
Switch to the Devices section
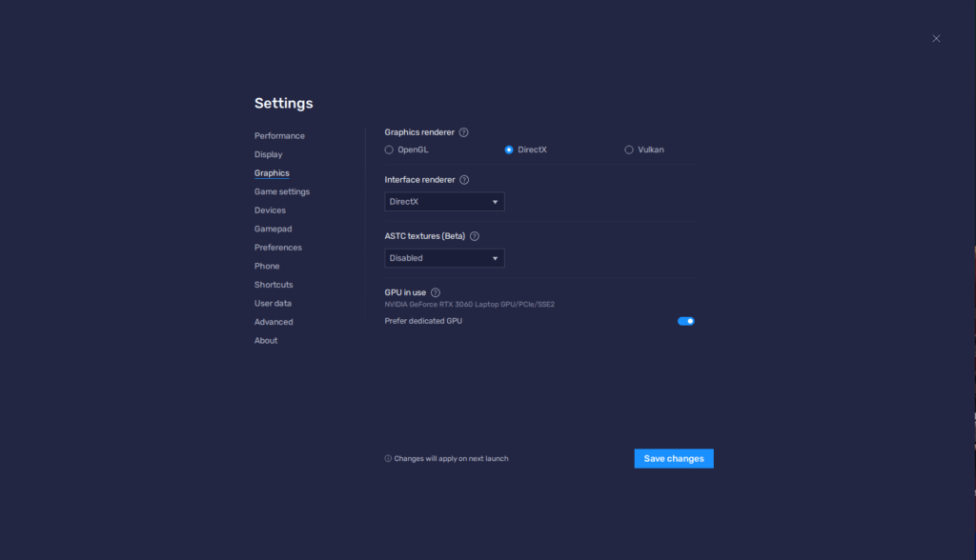270,210
